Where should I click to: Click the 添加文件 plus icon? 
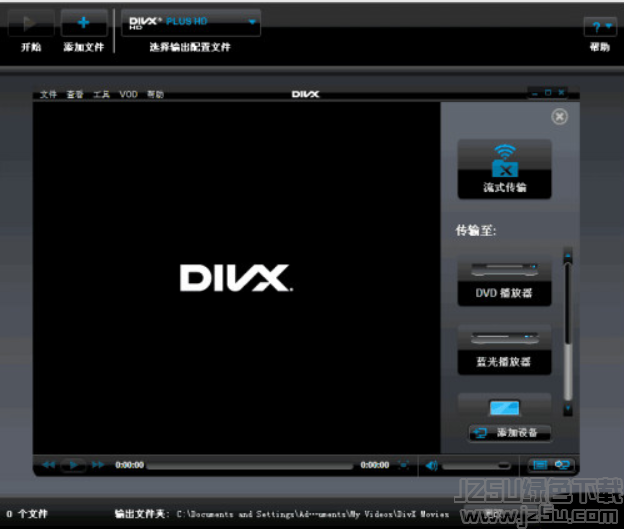(84, 23)
